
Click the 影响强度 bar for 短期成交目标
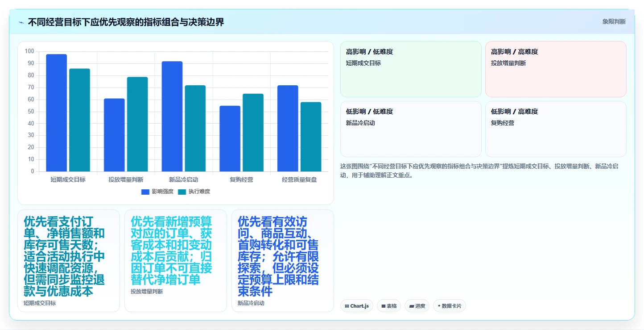[x=57, y=113]
